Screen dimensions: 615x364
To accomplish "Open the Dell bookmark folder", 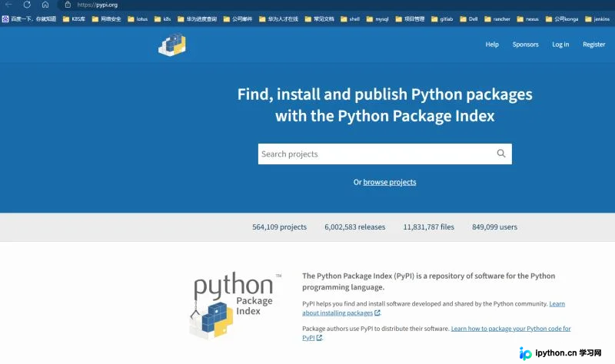I will coord(469,18).
